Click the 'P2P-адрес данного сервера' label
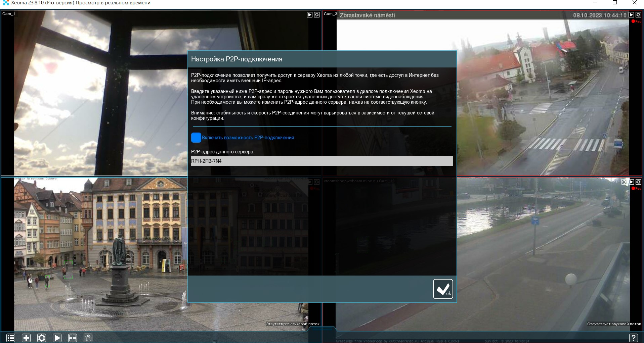 [x=222, y=152]
